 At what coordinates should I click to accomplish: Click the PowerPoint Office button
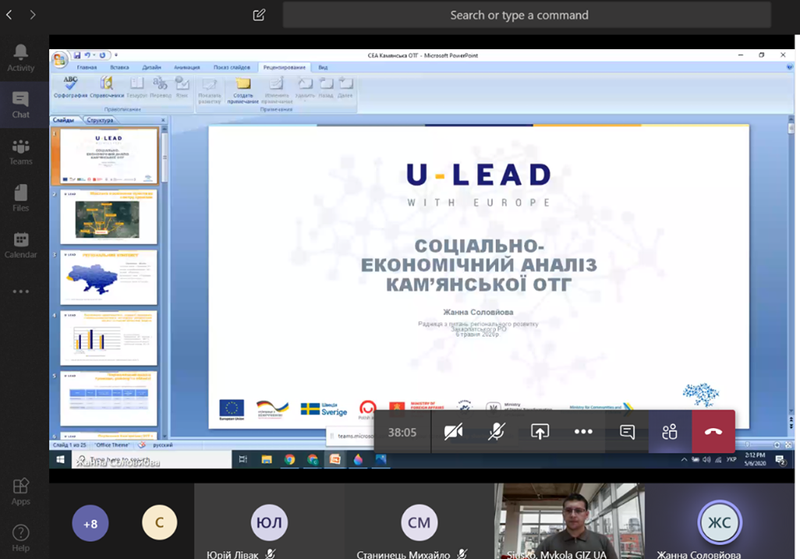click(60, 60)
